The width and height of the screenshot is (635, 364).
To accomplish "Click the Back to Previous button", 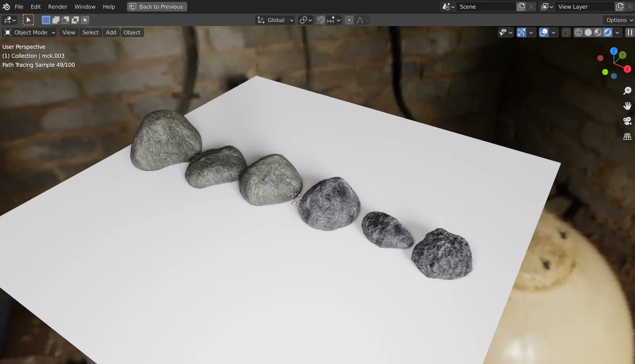I will (x=156, y=6).
